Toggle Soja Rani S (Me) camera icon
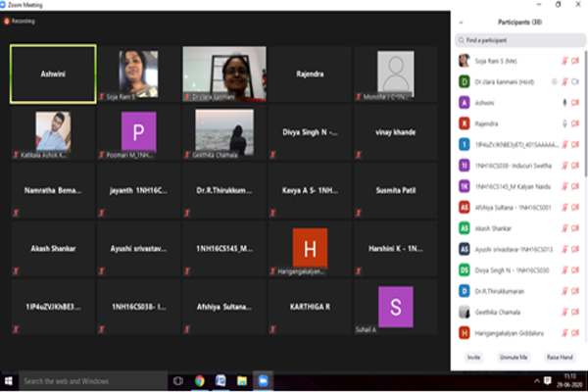This screenshot has height=392, width=588. [576, 60]
